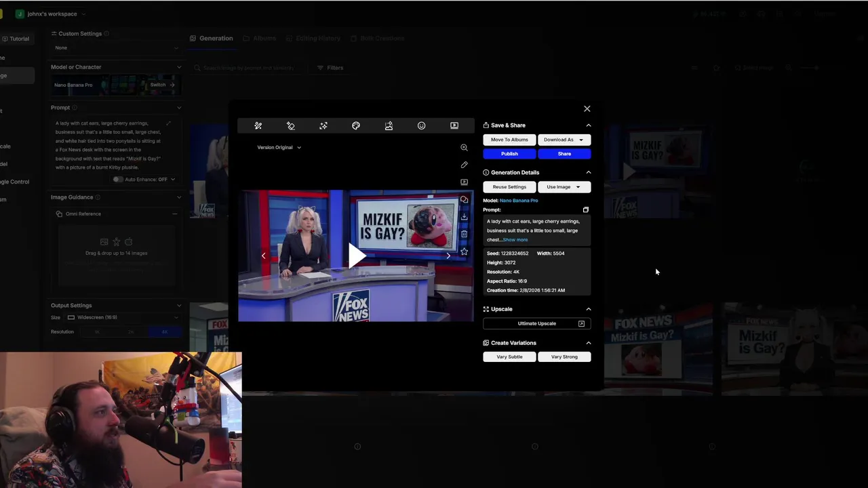The width and height of the screenshot is (868, 488).
Task: Collapse the Upscale section
Action: (589, 309)
